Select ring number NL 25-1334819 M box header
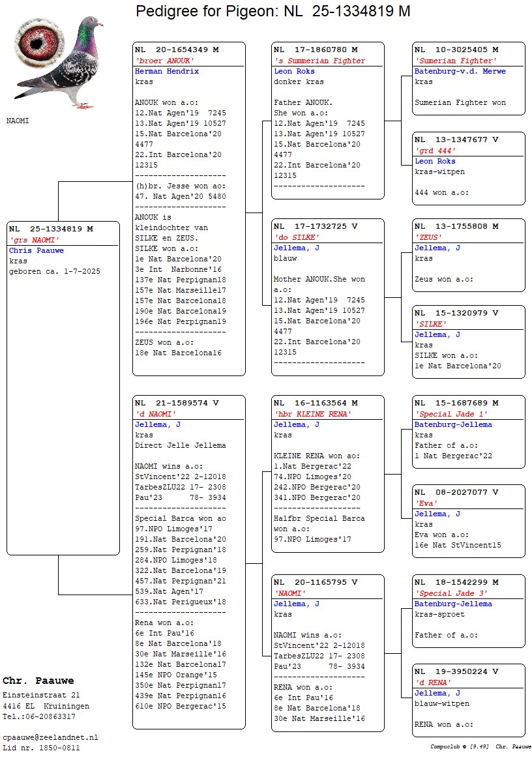 (x=51, y=229)
